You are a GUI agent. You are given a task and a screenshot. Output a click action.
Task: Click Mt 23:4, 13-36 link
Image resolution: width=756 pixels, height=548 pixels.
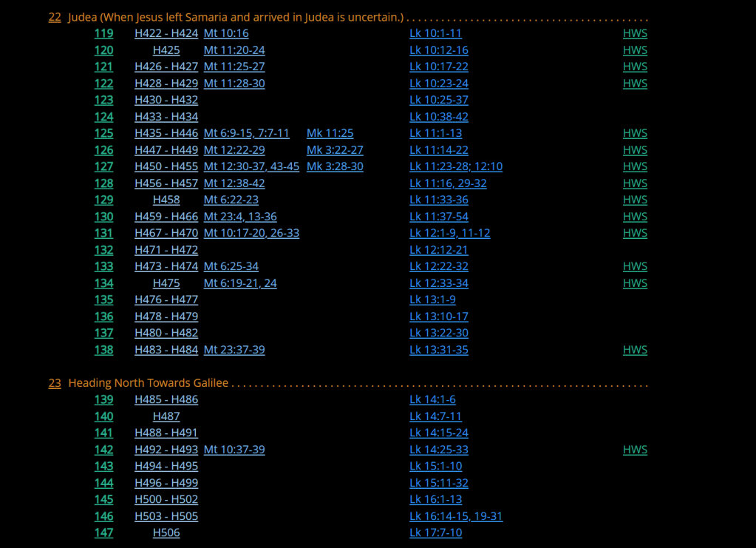click(240, 217)
